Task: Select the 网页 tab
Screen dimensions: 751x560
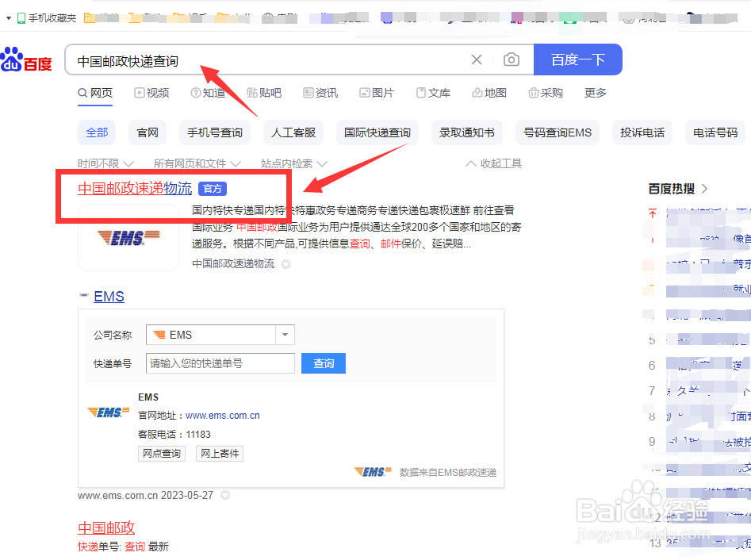Action: 95,93
